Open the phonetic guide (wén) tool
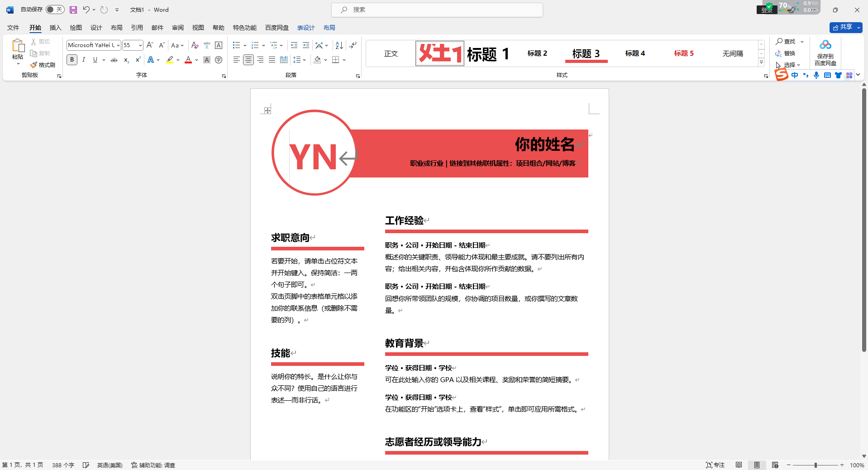 click(207, 45)
